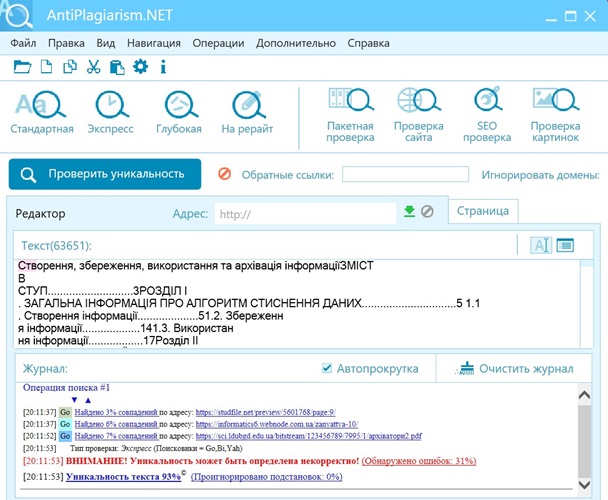The width and height of the screenshot is (608, 500).
Task: Click the 'ВНИМАНИЕ! Уникальность' warning line
Action: (212, 461)
